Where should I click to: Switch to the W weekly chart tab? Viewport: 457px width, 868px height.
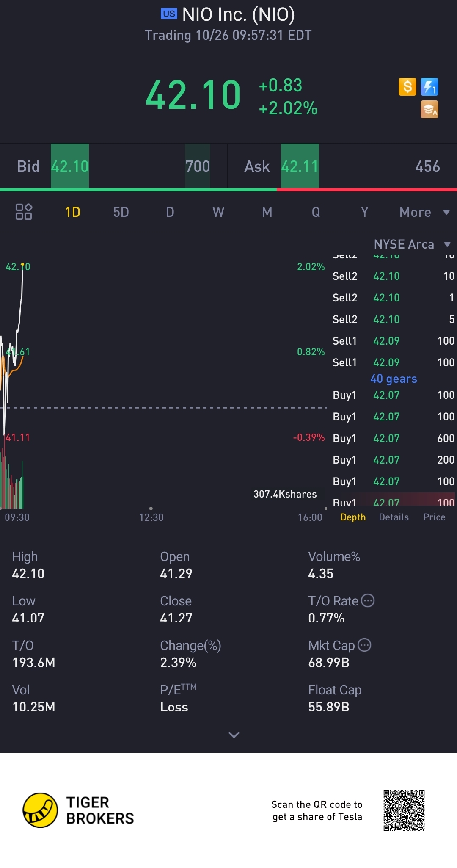218,212
